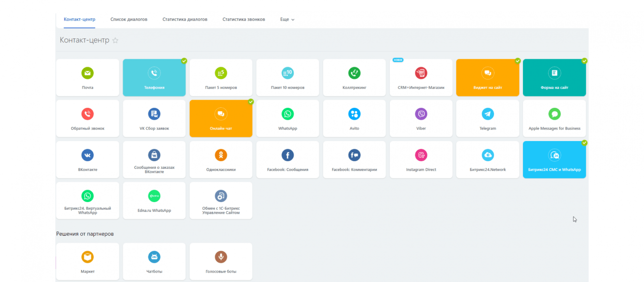Click green checkmark on Телефония card
Image resolution: width=644 pixels, height=282 pixels.
click(184, 61)
